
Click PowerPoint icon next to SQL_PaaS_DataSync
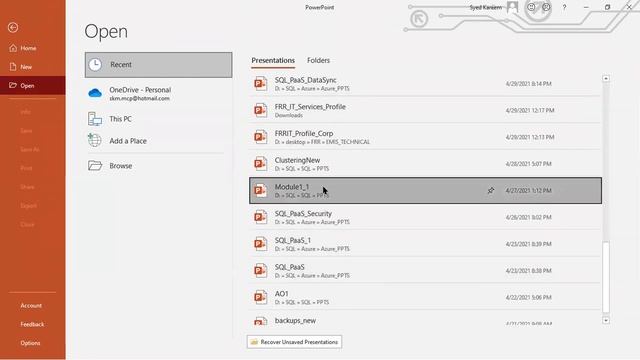click(x=260, y=84)
